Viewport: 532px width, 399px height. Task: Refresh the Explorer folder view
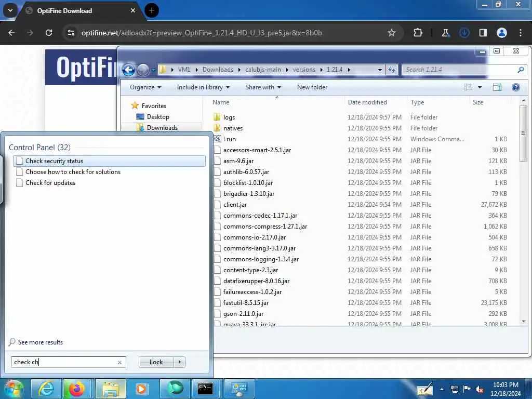(392, 70)
